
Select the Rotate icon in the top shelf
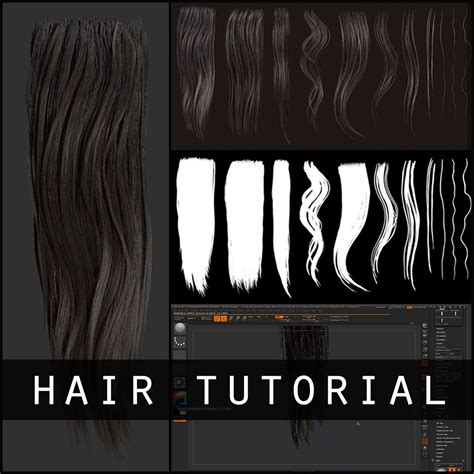245,318
